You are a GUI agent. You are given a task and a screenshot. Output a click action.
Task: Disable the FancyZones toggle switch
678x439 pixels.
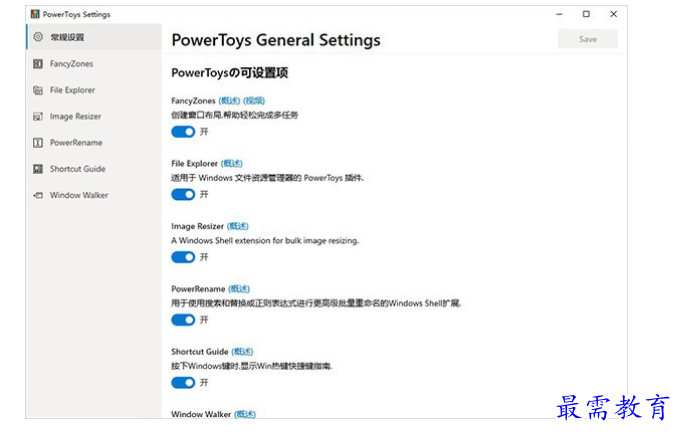tap(183, 131)
